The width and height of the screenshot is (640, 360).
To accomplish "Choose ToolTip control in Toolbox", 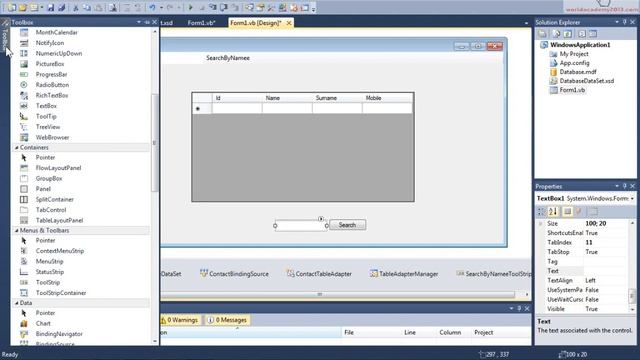I will (x=46, y=116).
